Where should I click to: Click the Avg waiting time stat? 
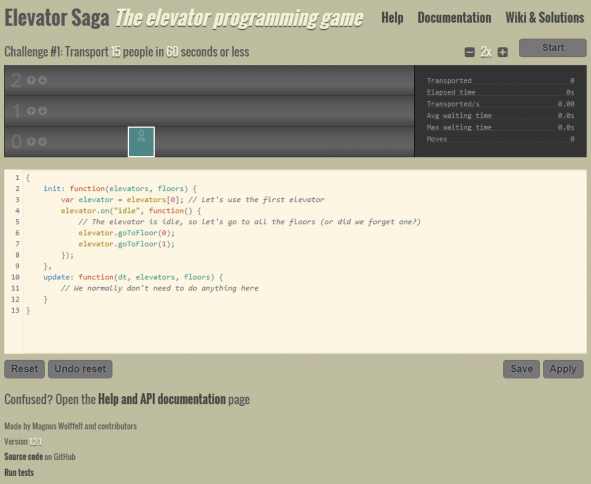(501, 115)
